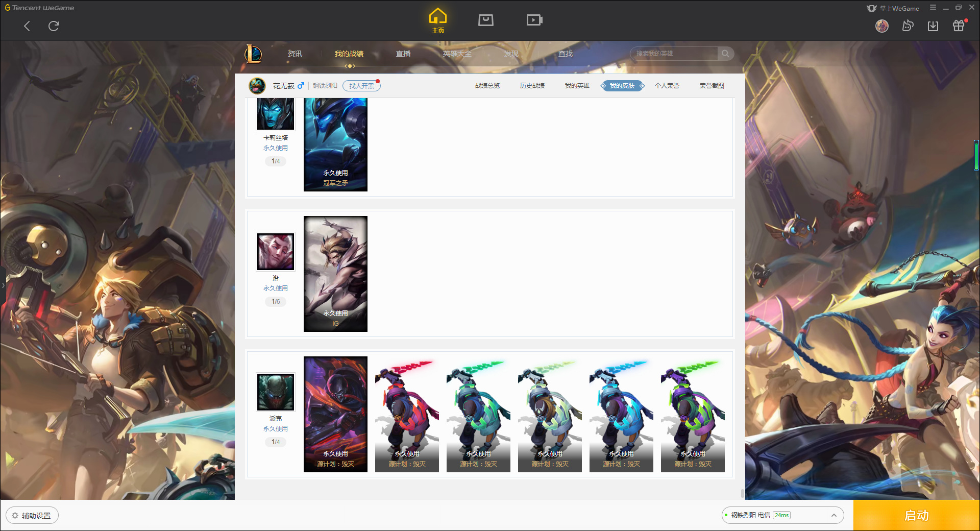Image resolution: width=980 pixels, height=531 pixels.
Task: Switch to 我的英雄 sub-tab
Action: pyautogui.click(x=577, y=86)
